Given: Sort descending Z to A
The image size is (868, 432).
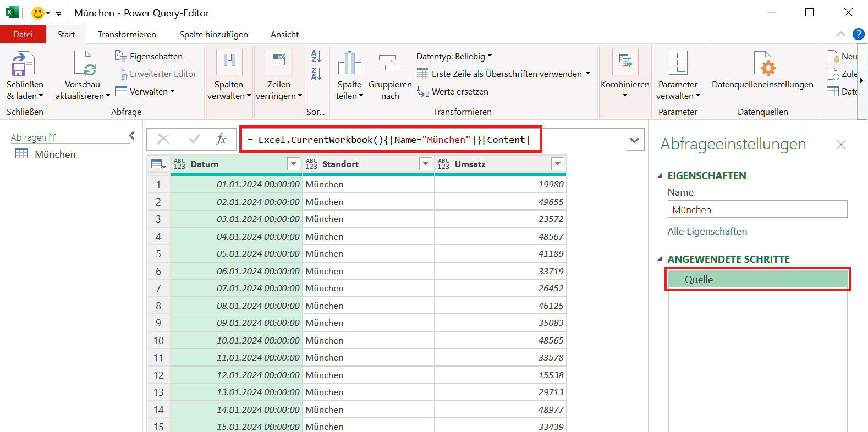Looking at the screenshot, I should (316, 74).
